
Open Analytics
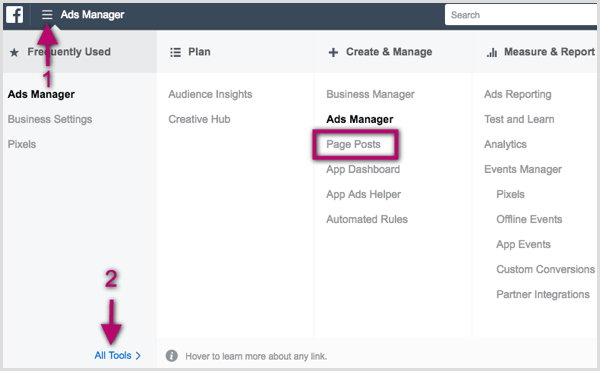click(505, 144)
